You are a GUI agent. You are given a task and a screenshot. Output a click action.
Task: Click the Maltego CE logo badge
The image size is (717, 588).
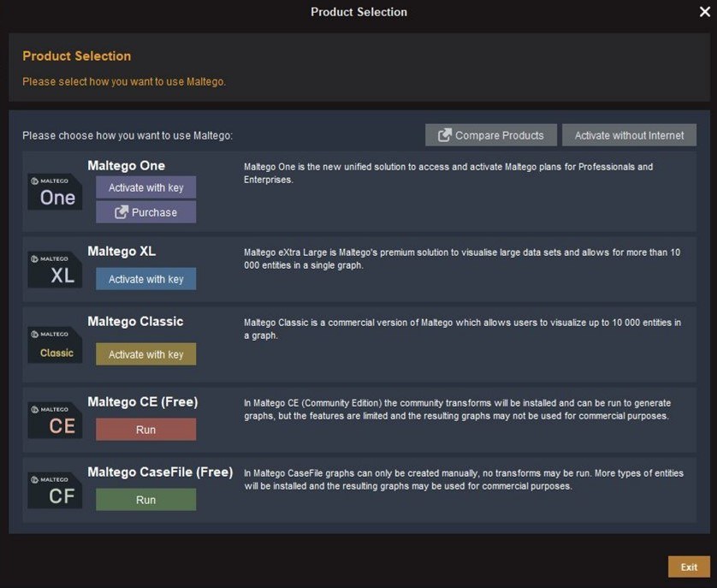(x=54, y=418)
